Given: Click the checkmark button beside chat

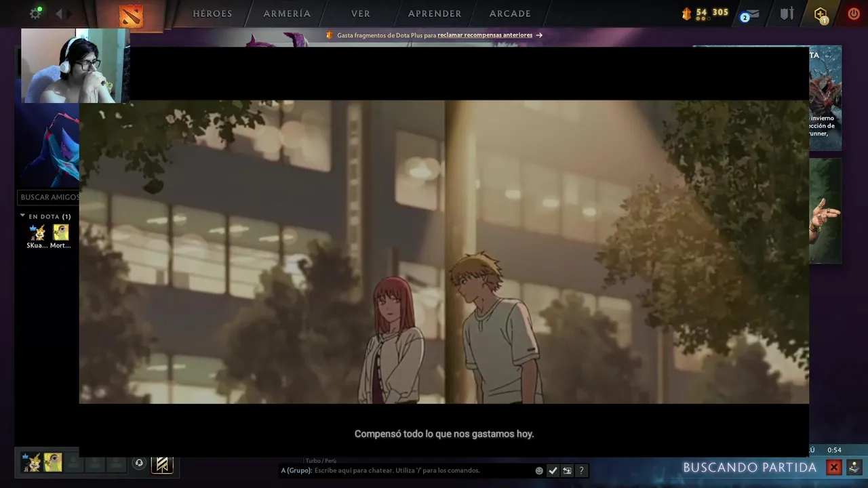Looking at the screenshot, I should pos(553,470).
